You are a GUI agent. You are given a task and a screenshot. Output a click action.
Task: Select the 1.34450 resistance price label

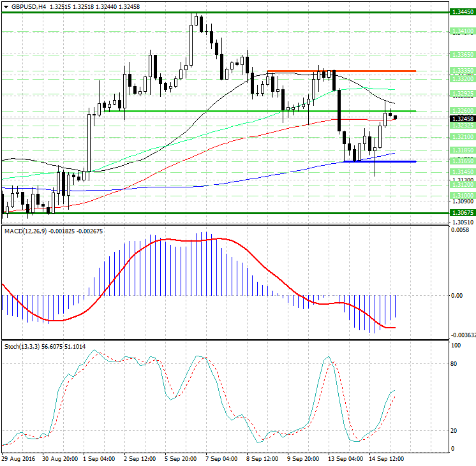coord(461,12)
